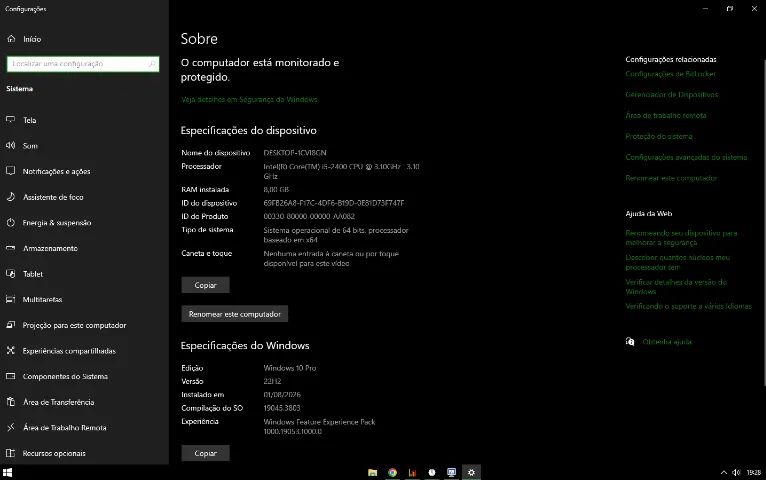Open File Explorer from the taskbar
The image size is (766, 480).
(x=372, y=473)
